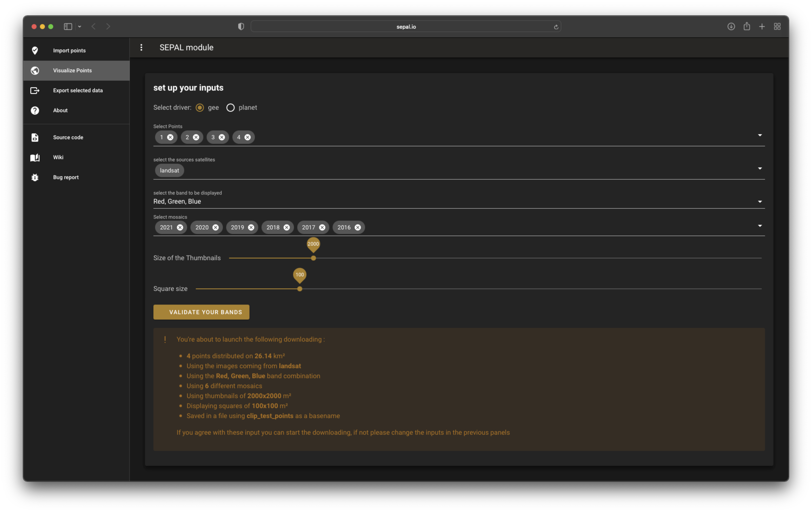Open the Visualize Points menu item
This screenshot has width=812, height=512.
click(x=72, y=70)
